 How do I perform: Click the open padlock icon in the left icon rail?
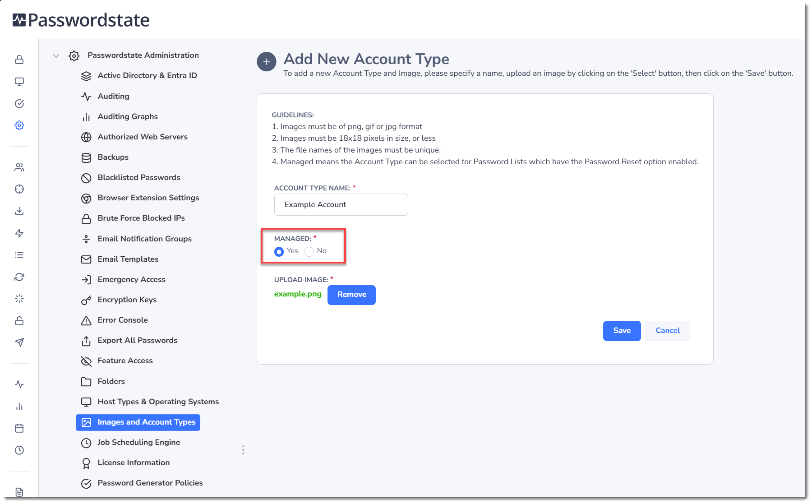(x=19, y=321)
